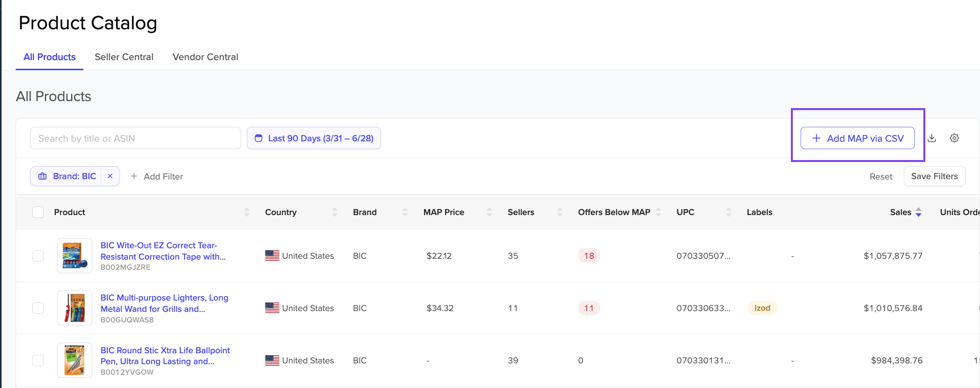Viewport: 980px width, 388px height.
Task: Open the Add Filter menu
Action: [157, 176]
